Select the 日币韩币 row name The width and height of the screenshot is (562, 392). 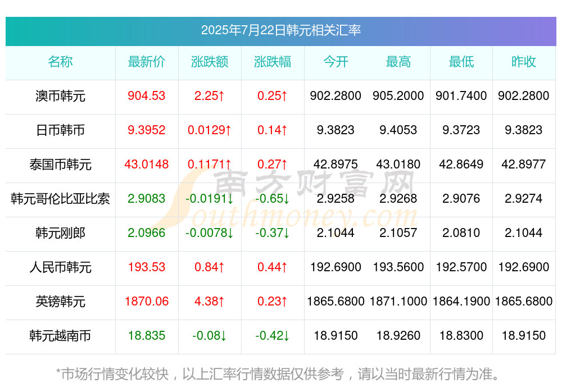pyautogui.click(x=60, y=130)
